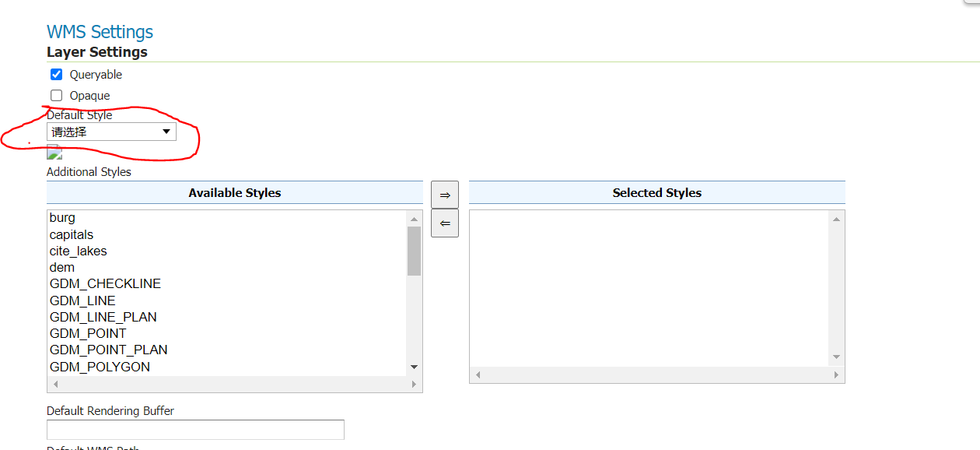Viewport: 980px width, 450px height.
Task: Click right arrow of Available Styles horizontal scrollbar
Action: pos(414,385)
